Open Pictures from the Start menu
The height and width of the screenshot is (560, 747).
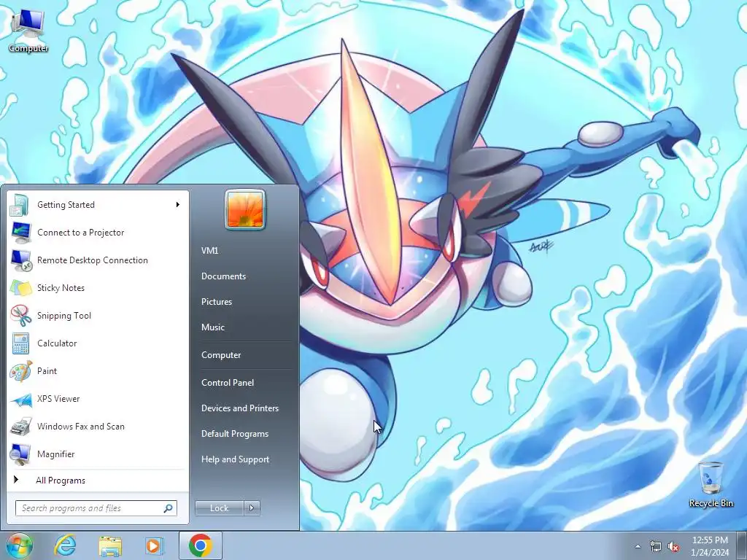[217, 302]
